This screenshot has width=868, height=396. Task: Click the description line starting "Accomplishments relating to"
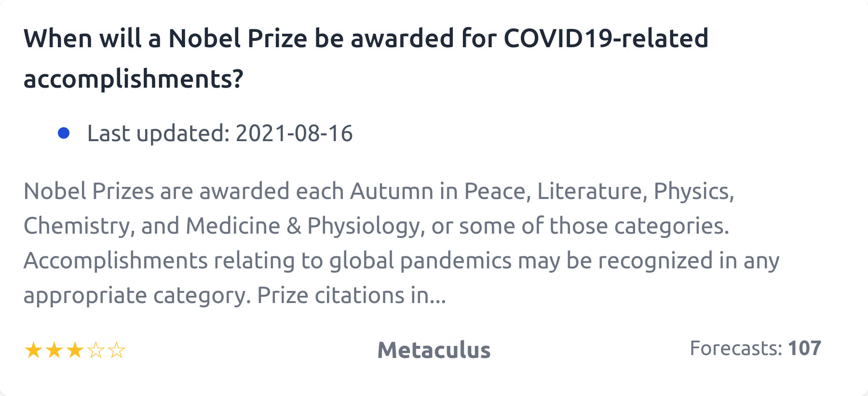click(x=401, y=261)
